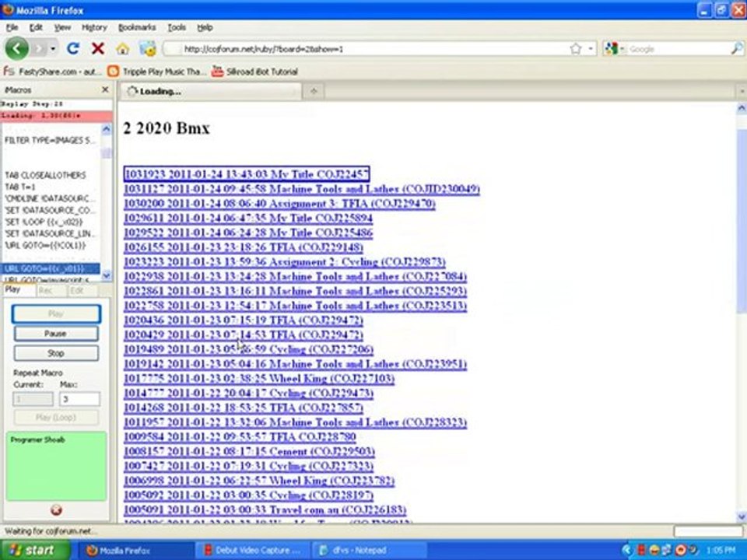This screenshot has height=560, width=747.
Task: Close the iMacros sidebar panel
Action: 105,89
